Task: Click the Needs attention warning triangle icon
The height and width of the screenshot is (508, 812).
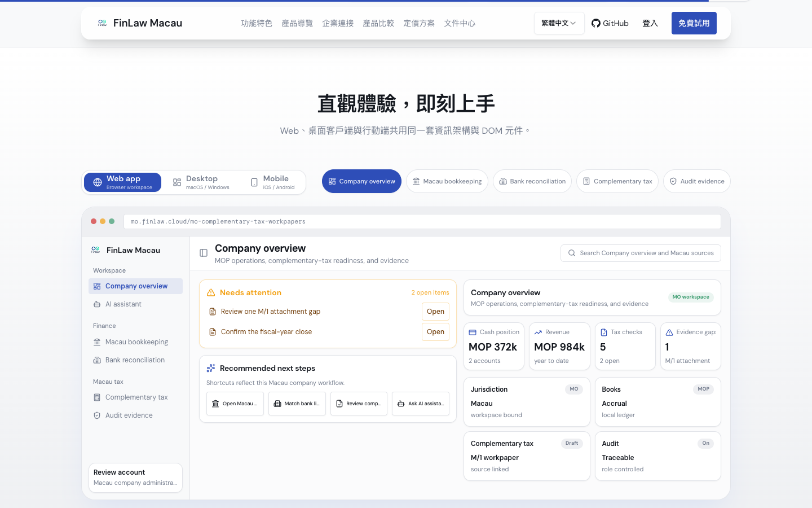Action: pyautogui.click(x=211, y=292)
